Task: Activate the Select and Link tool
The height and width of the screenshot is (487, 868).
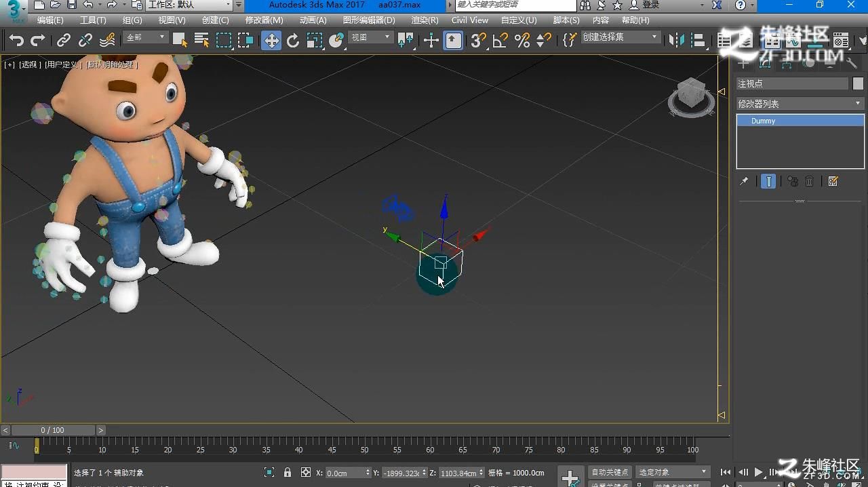Action: [x=63, y=41]
